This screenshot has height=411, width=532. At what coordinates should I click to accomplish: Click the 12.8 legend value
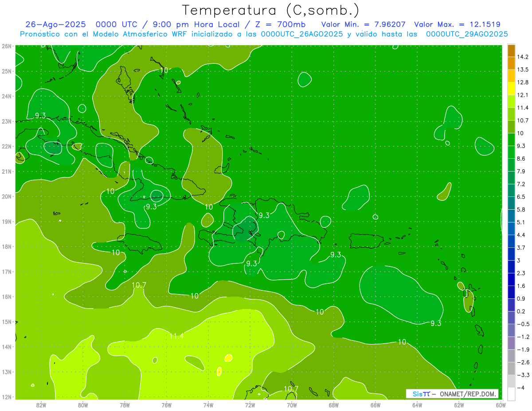524,82
